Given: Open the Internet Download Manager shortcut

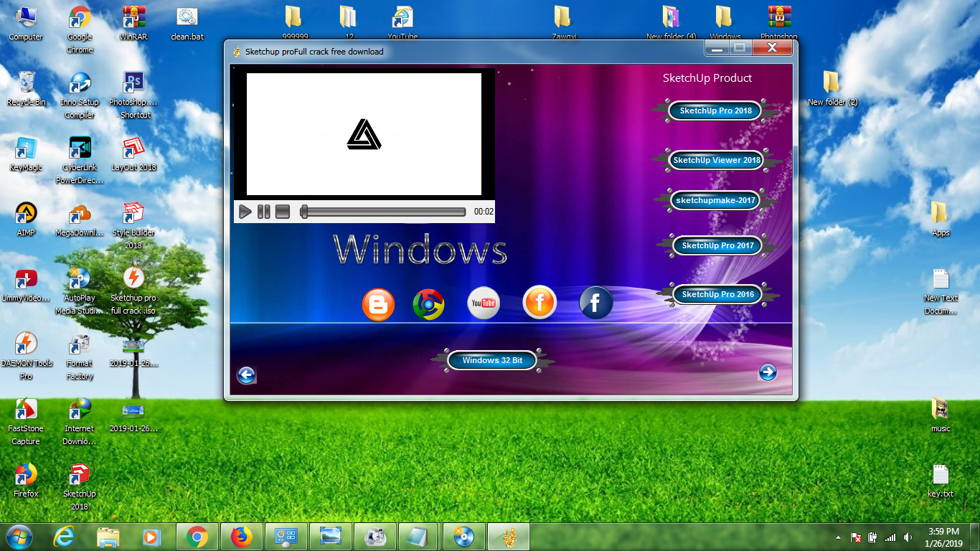Looking at the screenshot, I should coord(80,421).
